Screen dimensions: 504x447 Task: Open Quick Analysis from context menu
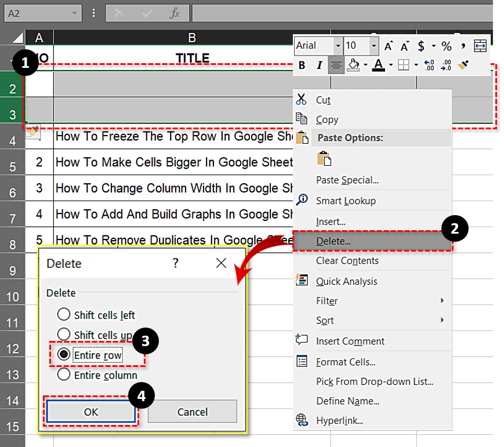[372, 281]
